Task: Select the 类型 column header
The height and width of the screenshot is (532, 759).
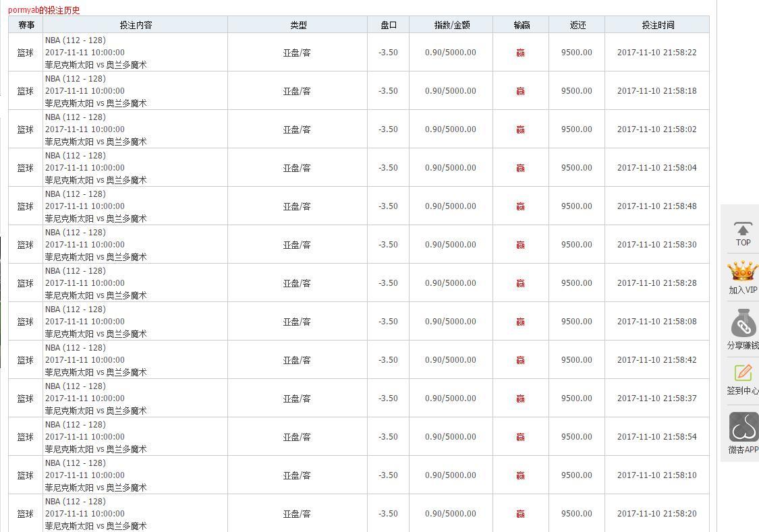Action: (298, 25)
